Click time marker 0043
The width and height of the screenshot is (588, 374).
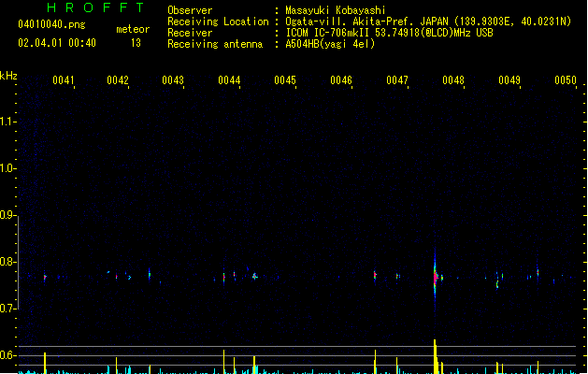click(173, 80)
